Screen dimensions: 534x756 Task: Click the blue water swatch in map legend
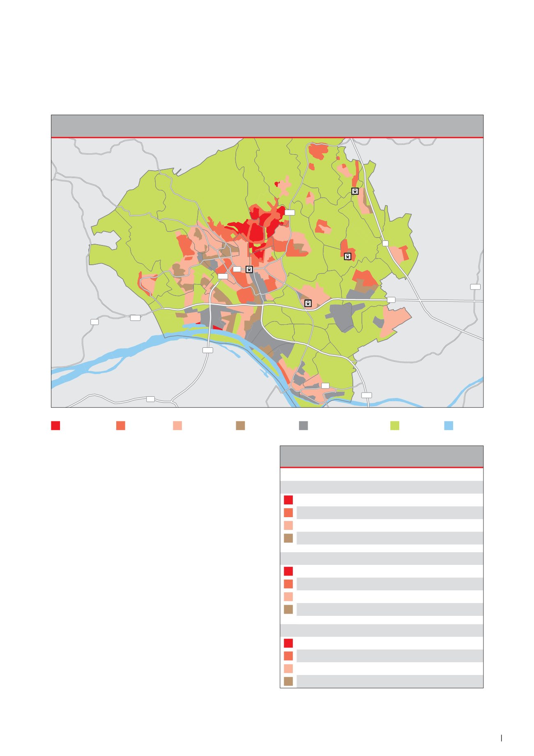pyautogui.click(x=449, y=425)
